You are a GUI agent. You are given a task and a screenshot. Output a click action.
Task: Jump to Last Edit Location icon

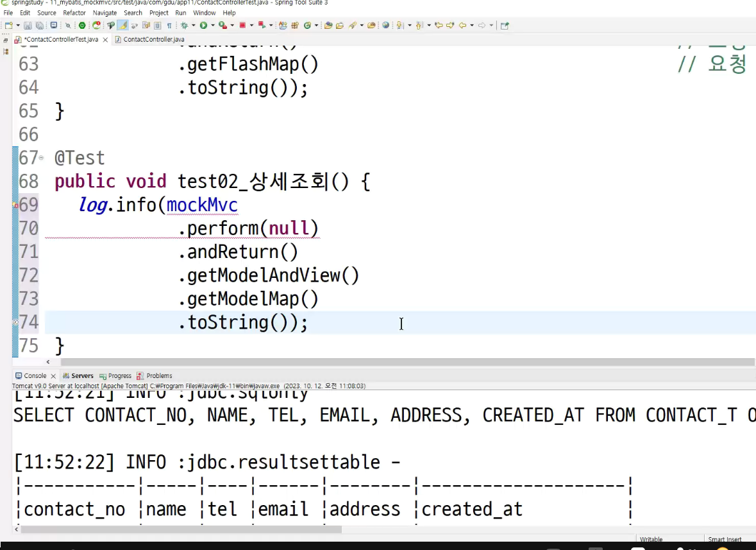point(439,26)
